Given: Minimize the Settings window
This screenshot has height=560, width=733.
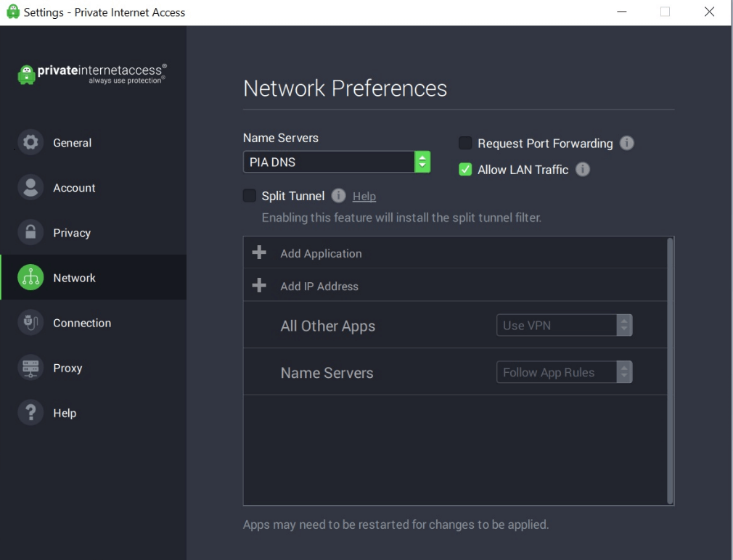Looking at the screenshot, I should [622, 12].
